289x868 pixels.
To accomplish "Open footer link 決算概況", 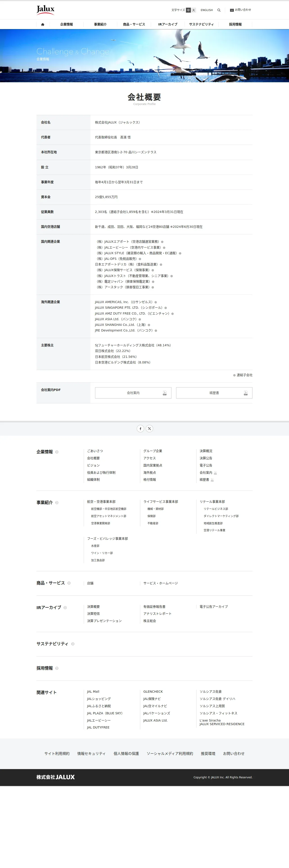I will tap(206, 451).
